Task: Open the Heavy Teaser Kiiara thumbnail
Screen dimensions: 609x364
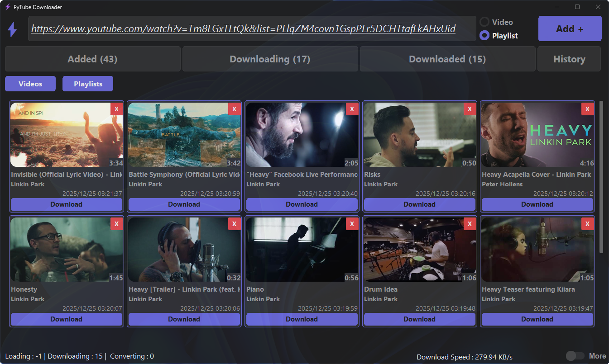Action: pos(537,250)
